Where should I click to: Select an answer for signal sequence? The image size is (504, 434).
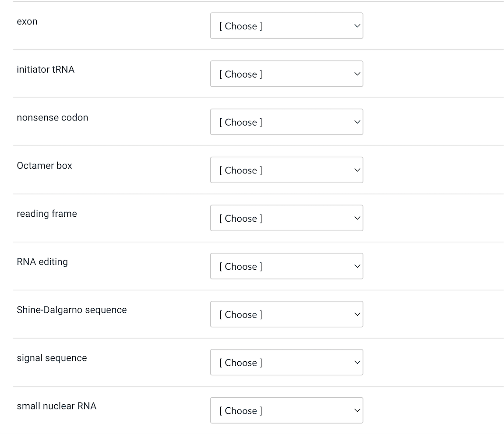click(x=286, y=362)
